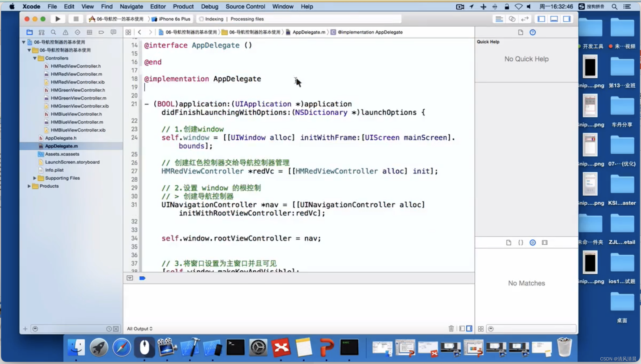
Task: Collapse the Controllers group folder
Action: coord(35,58)
